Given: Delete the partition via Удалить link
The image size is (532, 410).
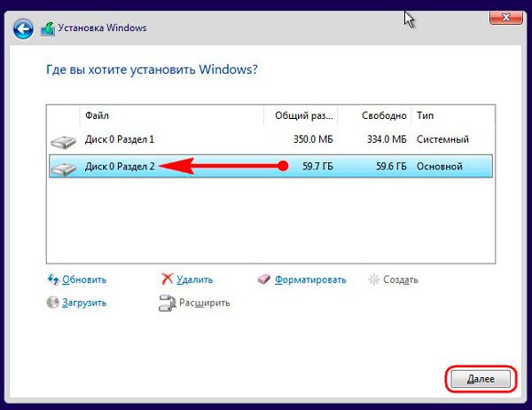Looking at the screenshot, I should 194,280.
